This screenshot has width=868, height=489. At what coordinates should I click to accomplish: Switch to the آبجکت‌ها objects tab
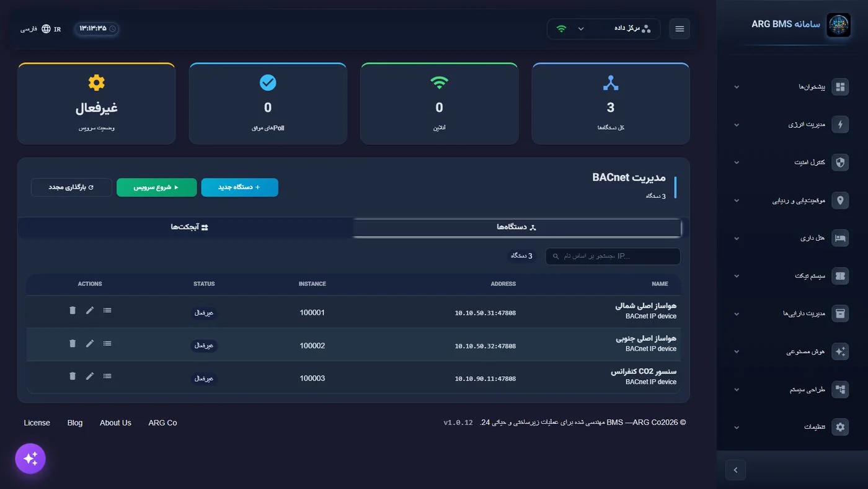click(x=189, y=228)
